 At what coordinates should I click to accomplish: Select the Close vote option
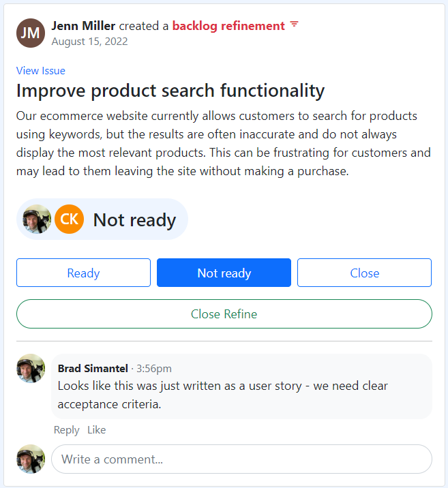coord(364,273)
